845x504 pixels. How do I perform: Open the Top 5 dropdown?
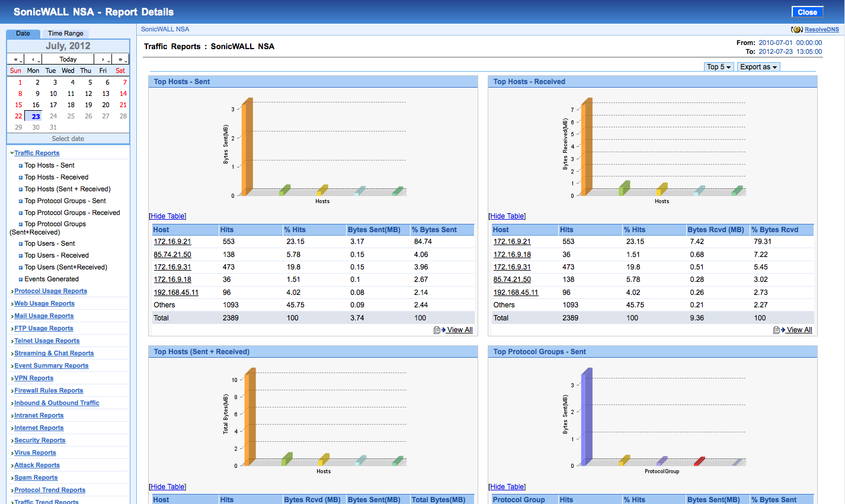click(x=719, y=67)
